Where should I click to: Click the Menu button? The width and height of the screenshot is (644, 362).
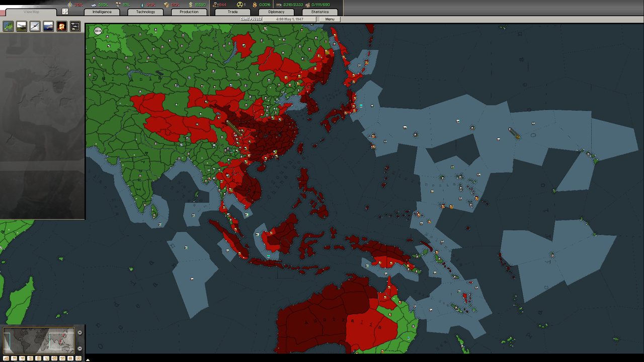click(330, 19)
